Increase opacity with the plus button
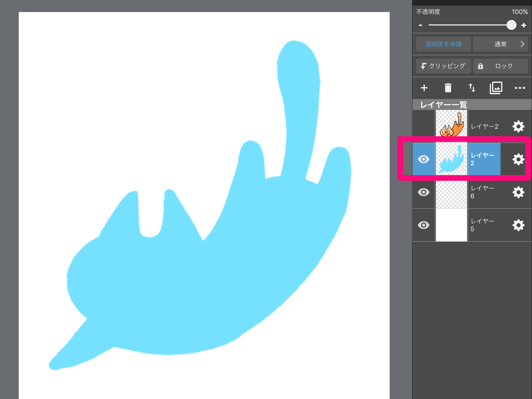This screenshot has height=399, width=532. (x=524, y=25)
